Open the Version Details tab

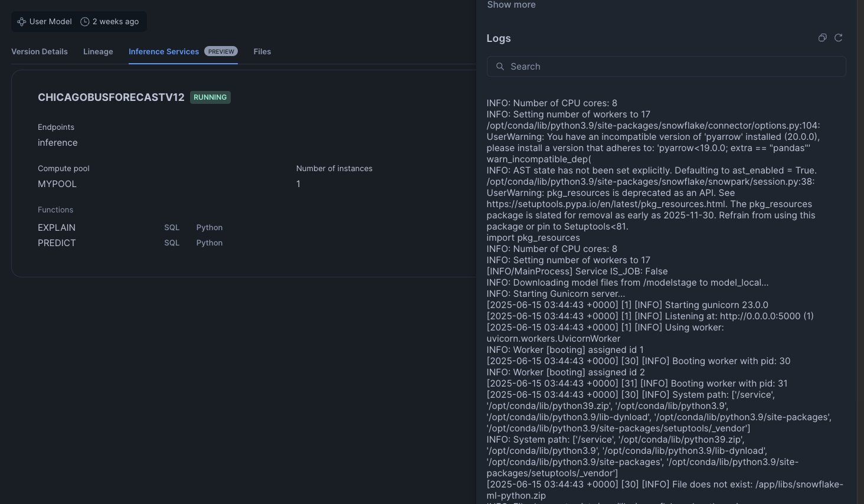[40, 52]
